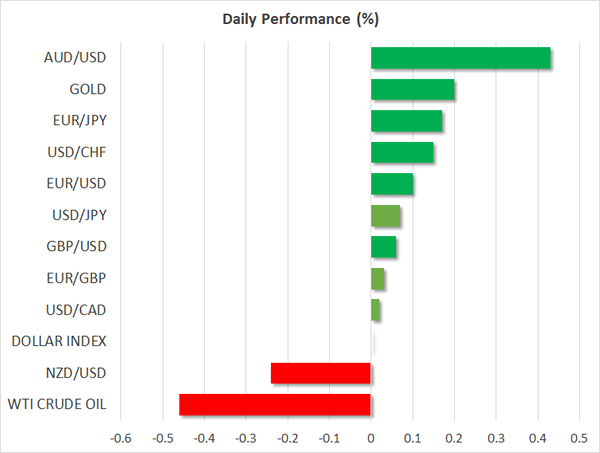Click the NZD/USD label text
The image size is (600, 453).
(78, 373)
